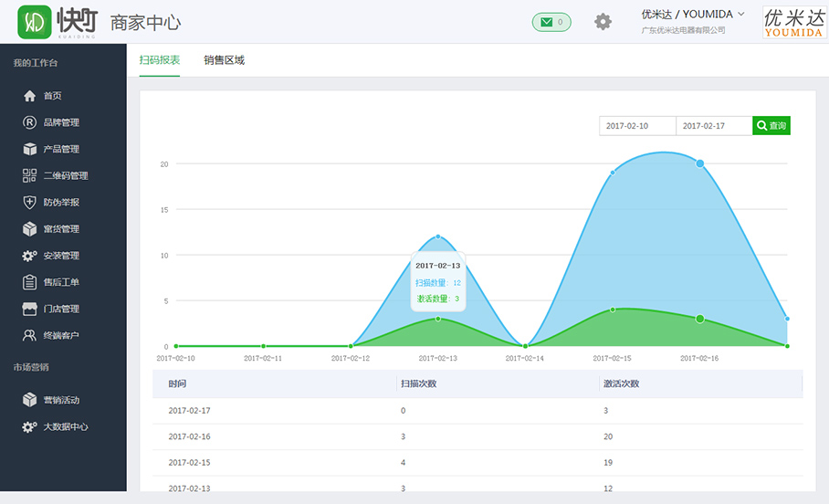The height and width of the screenshot is (504, 829).
Task: Switch to the 销售区域 tab
Action: point(225,59)
